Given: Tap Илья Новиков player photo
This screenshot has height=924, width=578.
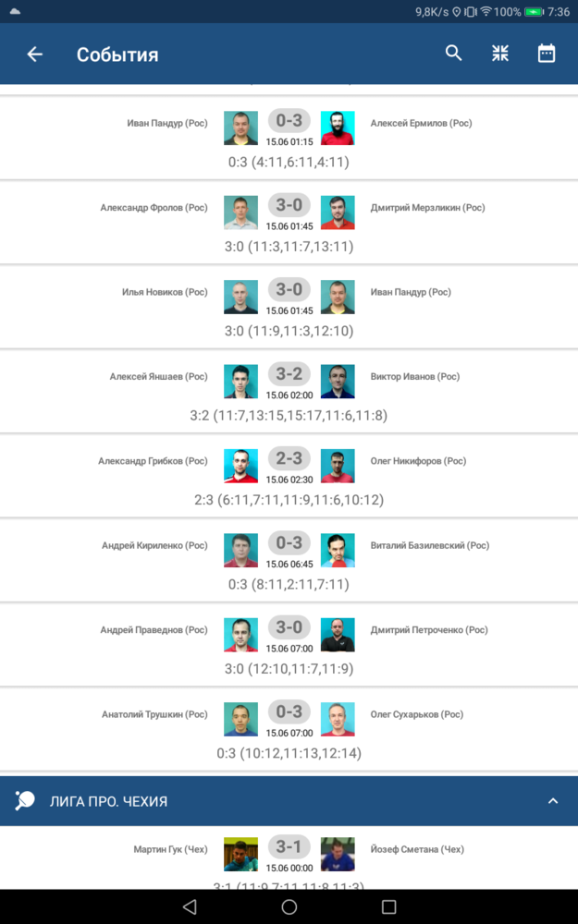Looking at the screenshot, I should point(240,297).
